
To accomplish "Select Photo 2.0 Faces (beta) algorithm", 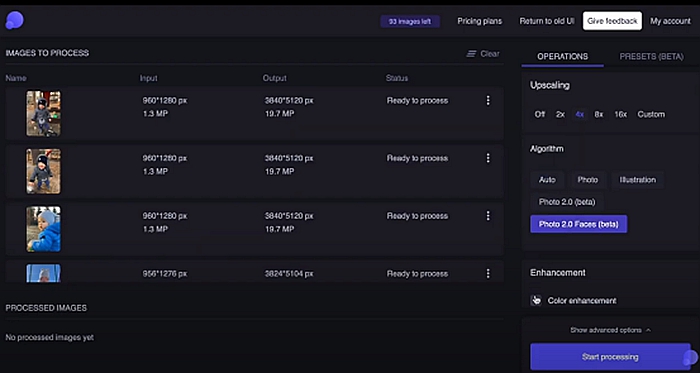I will tap(579, 224).
